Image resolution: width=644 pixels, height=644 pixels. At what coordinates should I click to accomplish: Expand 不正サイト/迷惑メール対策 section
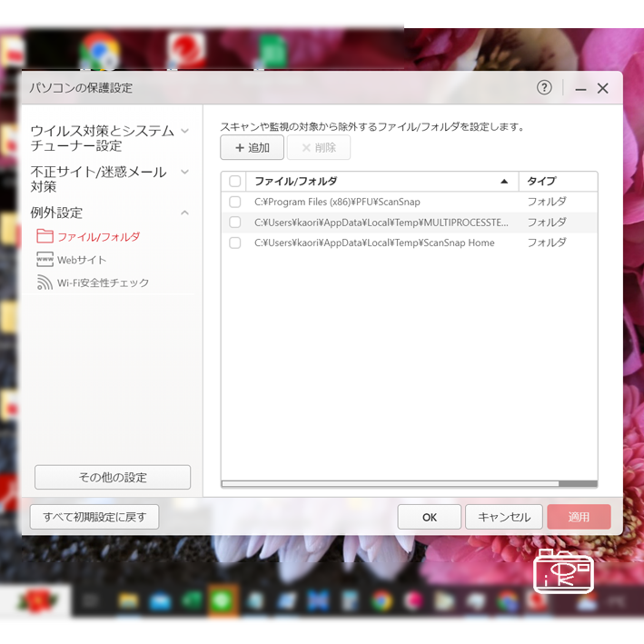coord(184,172)
